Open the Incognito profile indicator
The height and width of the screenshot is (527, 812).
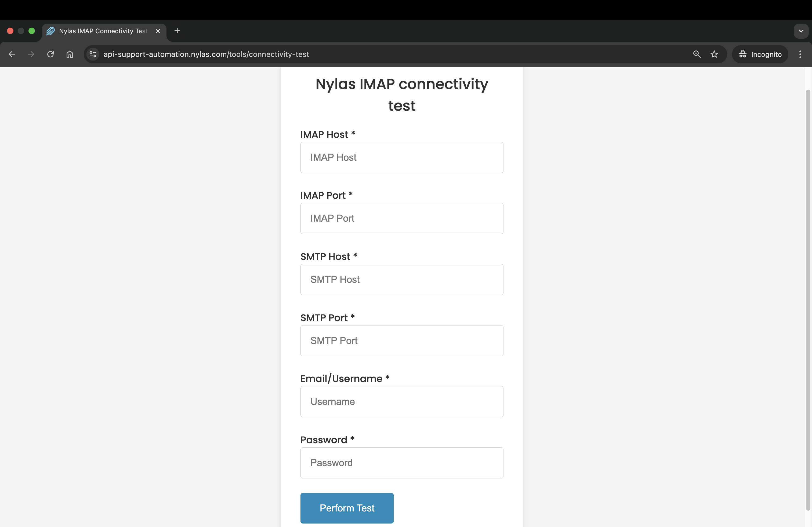tap(760, 54)
